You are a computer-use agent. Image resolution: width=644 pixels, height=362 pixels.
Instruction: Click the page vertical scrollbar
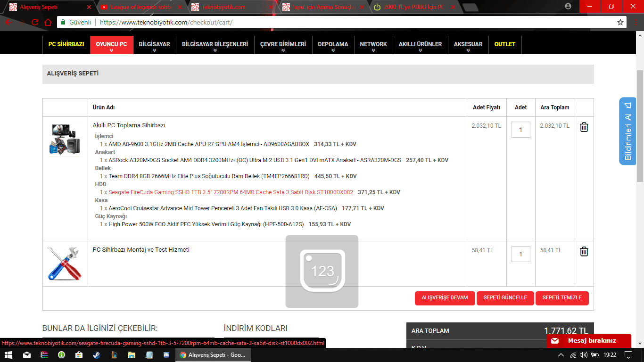[640, 126]
